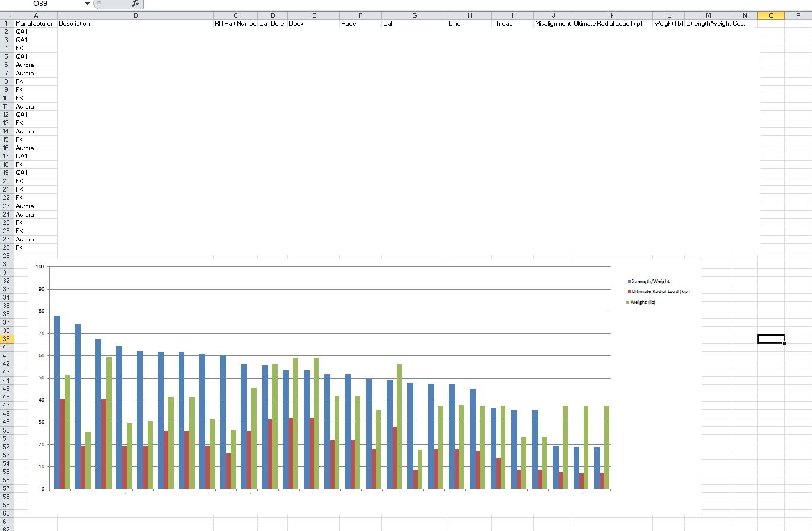Click the Ultimate Radial Load (kip) cell

pos(612,24)
